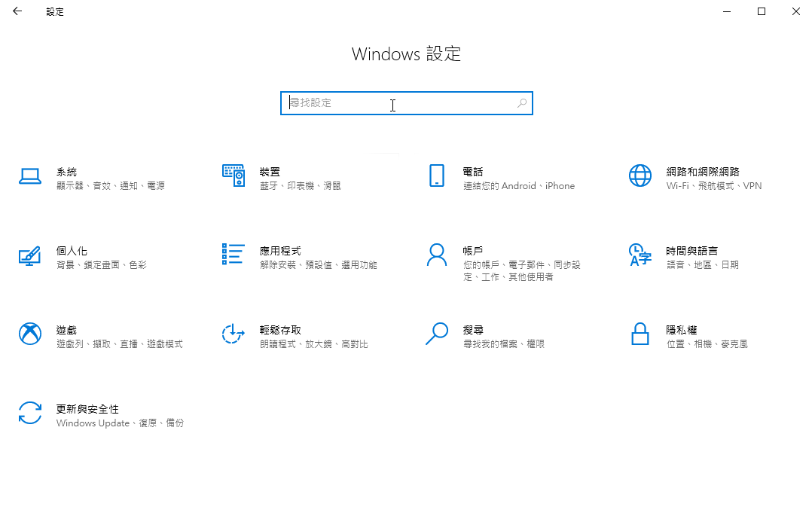Image resolution: width=812 pixels, height=522 pixels.
Task: Click the 帳戶 description about 電子郵件
Action: click(x=522, y=271)
